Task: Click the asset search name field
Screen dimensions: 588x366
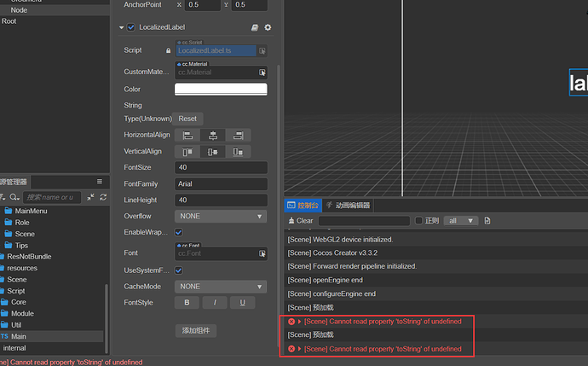Action: pos(52,197)
